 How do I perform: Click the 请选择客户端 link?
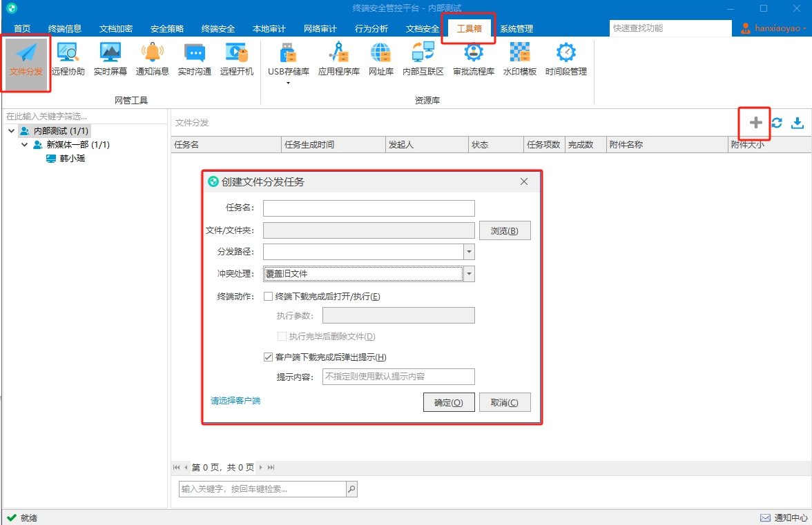tap(235, 400)
